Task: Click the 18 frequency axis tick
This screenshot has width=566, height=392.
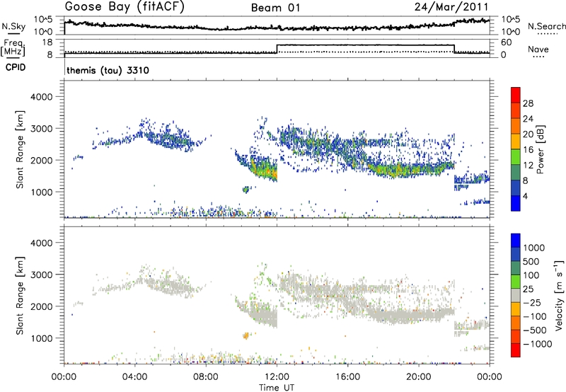Action: pos(47,42)
